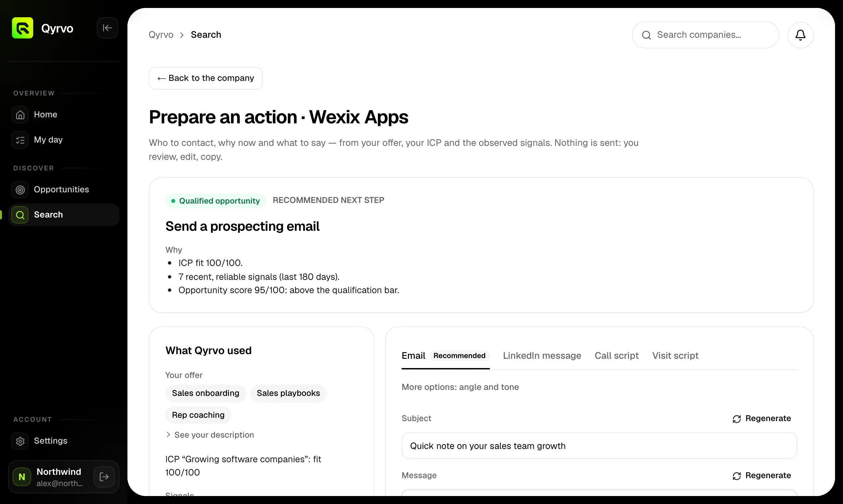Expand More options: angle and tone
Image resolution: width=843 pixels, height=504 pixels.
[x=460, y=387]
